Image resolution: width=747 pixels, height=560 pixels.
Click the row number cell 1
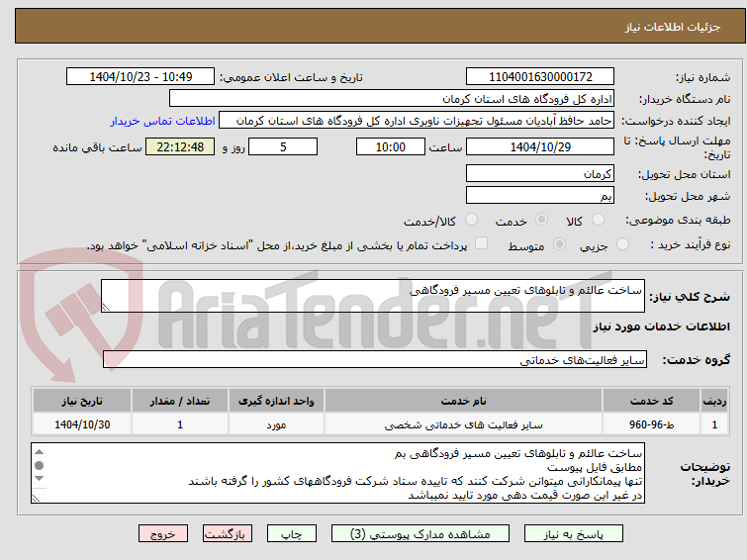tap(714, 424)
